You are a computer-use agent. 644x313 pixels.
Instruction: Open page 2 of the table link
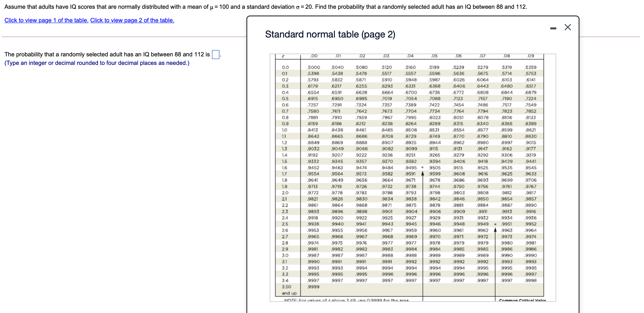(132, 20)
